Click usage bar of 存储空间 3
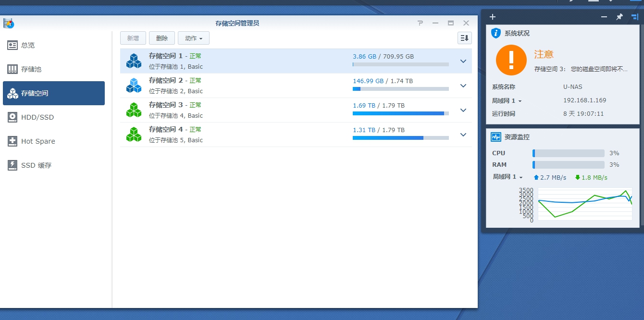The height and width of the screenshot is (320, 644). pyautogui.click(x=401, y=113)
